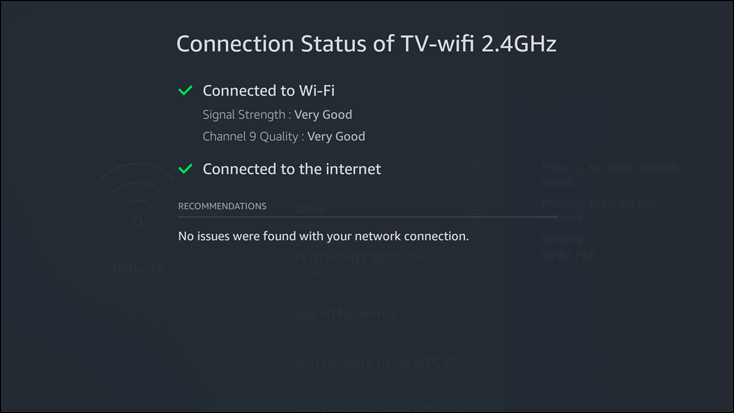The width and height of the screenshot is (734, 413).
Task: Click the dimmed press to forget this network hint
Action: tap(598, 209)
